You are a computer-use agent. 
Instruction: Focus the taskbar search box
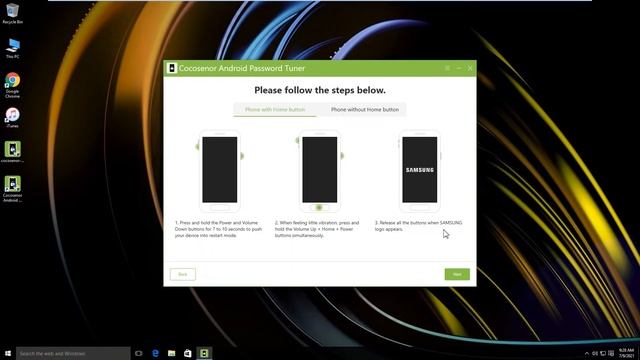[73, 353]
